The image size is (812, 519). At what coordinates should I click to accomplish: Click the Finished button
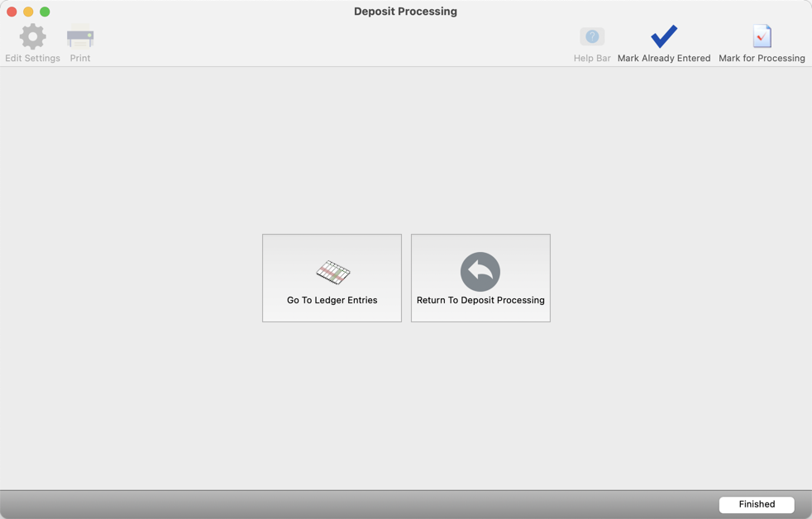click(756, 504)
